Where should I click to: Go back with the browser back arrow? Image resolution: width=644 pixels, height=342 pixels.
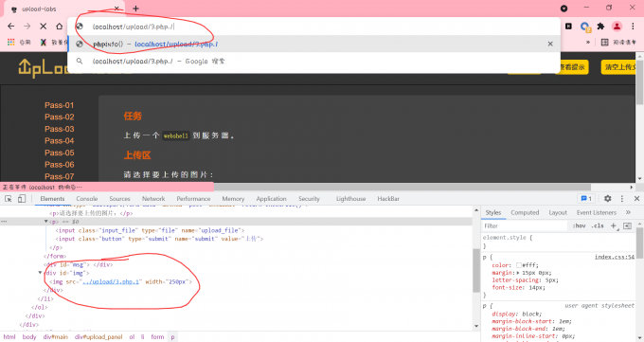click(11, 27)
